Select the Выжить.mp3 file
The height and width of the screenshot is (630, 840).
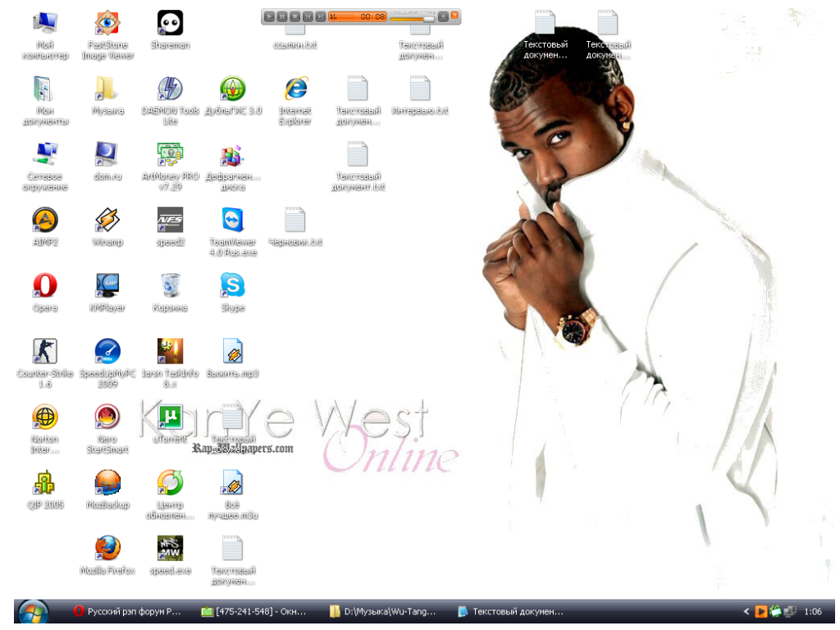point(233,358)
